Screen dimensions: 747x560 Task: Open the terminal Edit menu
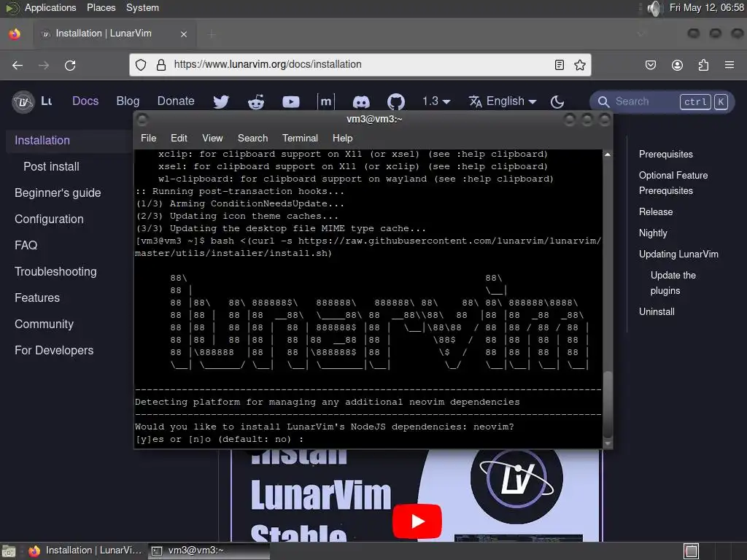tap(179, 138)
